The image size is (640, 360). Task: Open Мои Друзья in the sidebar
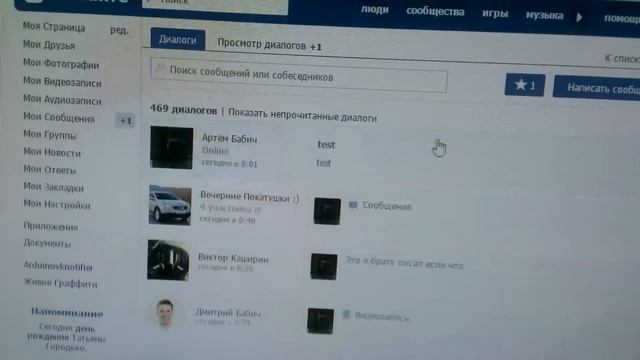click(49, 45)
